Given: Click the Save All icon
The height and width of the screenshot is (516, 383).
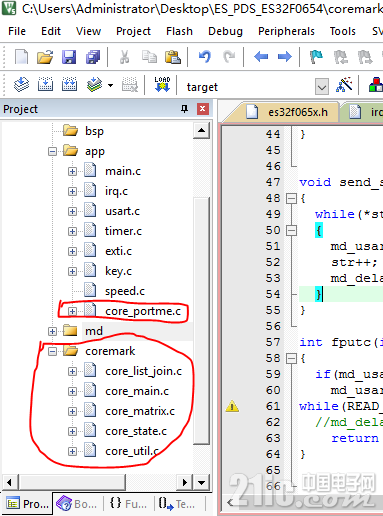Looking at the screenshot, I should [x=93, y=57].
